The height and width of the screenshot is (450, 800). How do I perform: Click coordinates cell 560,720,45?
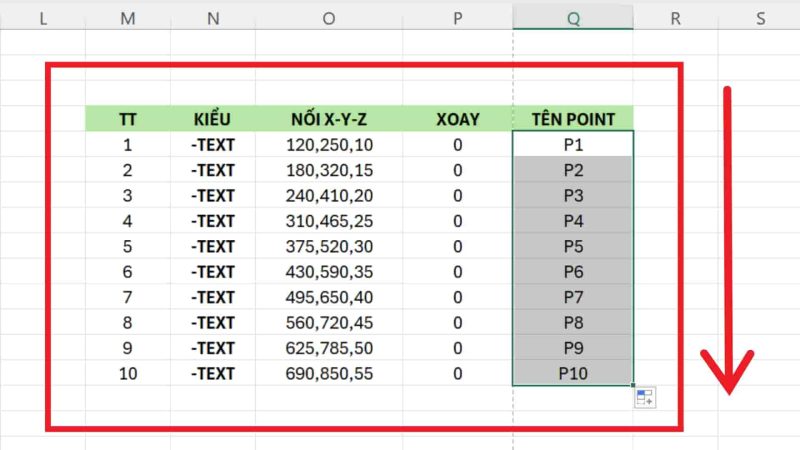coord(329,322)
